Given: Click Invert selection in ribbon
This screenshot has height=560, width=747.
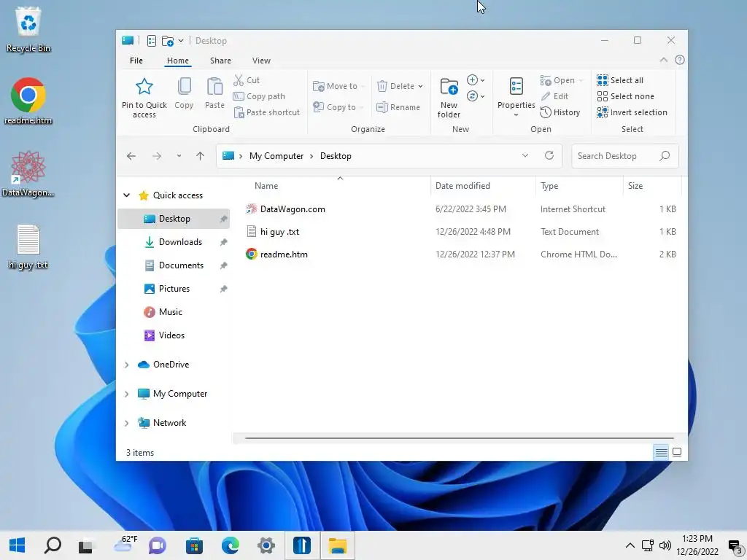Looking at the screenshot, I should pos(632,112).
